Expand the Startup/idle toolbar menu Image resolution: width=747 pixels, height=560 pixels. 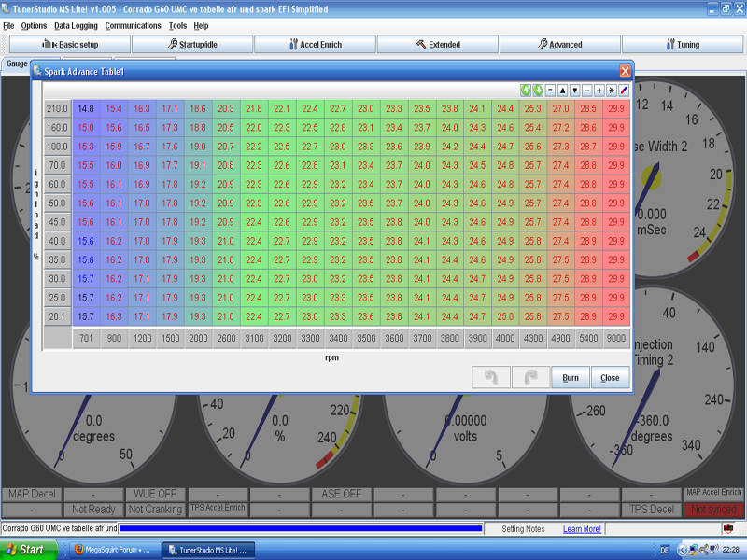click(x=191, y=44)
